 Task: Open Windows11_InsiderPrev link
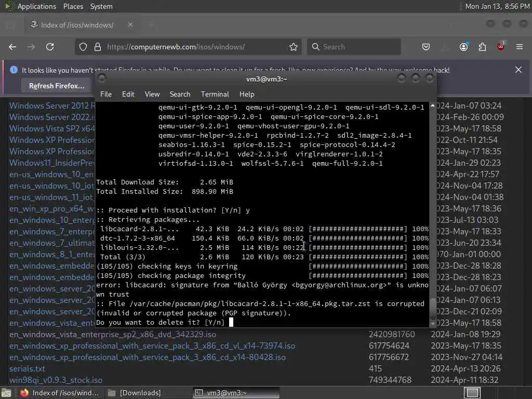point(52,163)
